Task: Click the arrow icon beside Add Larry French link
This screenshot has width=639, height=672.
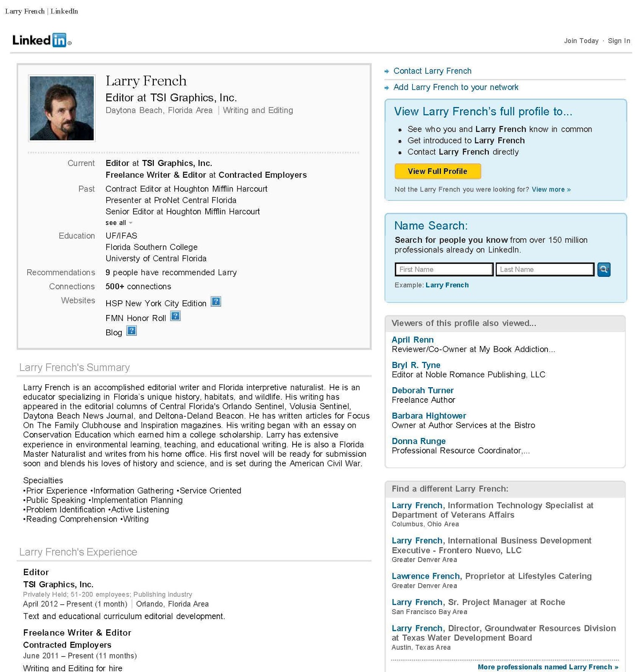Action: coord(387,87)
